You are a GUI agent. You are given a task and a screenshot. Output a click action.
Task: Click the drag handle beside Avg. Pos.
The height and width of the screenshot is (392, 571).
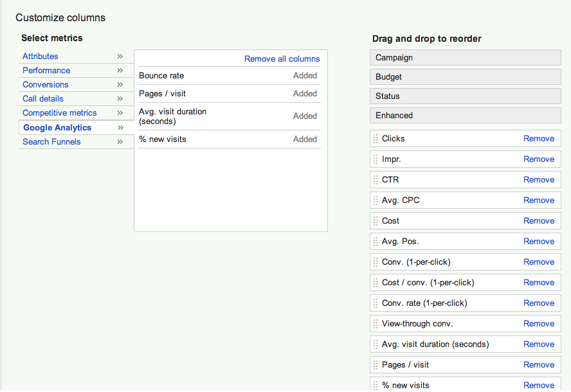[376, 242]
